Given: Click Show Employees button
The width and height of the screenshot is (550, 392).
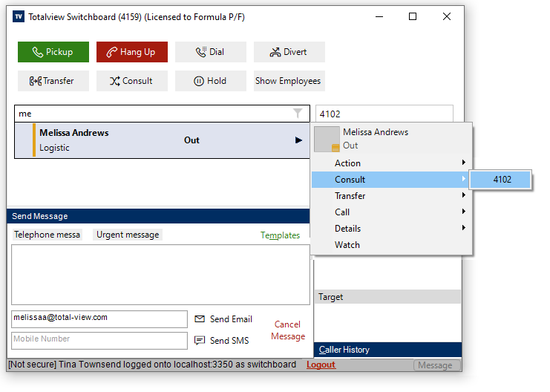Looking at the screenshot, I should coord(289,81).
